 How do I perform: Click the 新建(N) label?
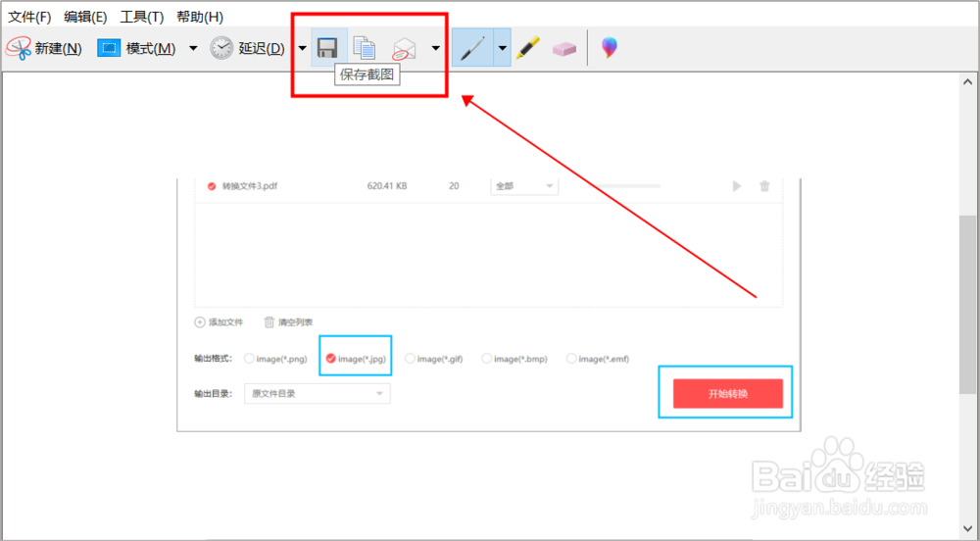click(58, 48)
